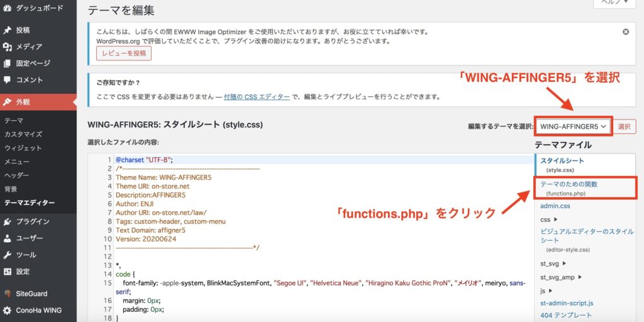Image resolution: width=644 pixels, height=322 pixels.
Task: Select テーマエディター in the sidebar
Action: pos(30,203)
